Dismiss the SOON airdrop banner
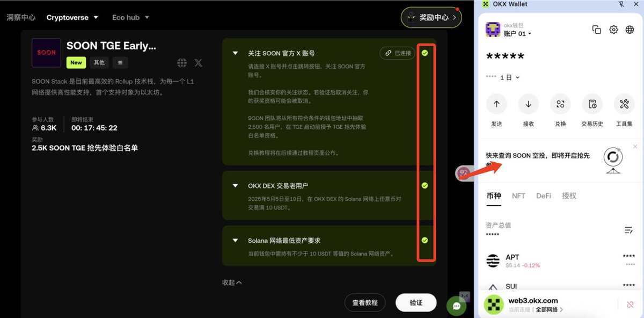 635,147
